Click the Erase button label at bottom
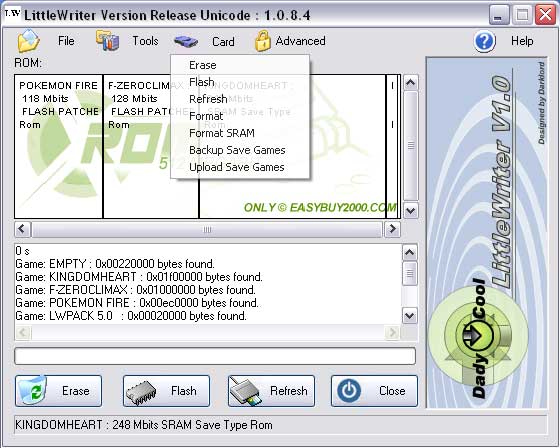The width and height of the screenshot is (560, 448). coord(75,391)
